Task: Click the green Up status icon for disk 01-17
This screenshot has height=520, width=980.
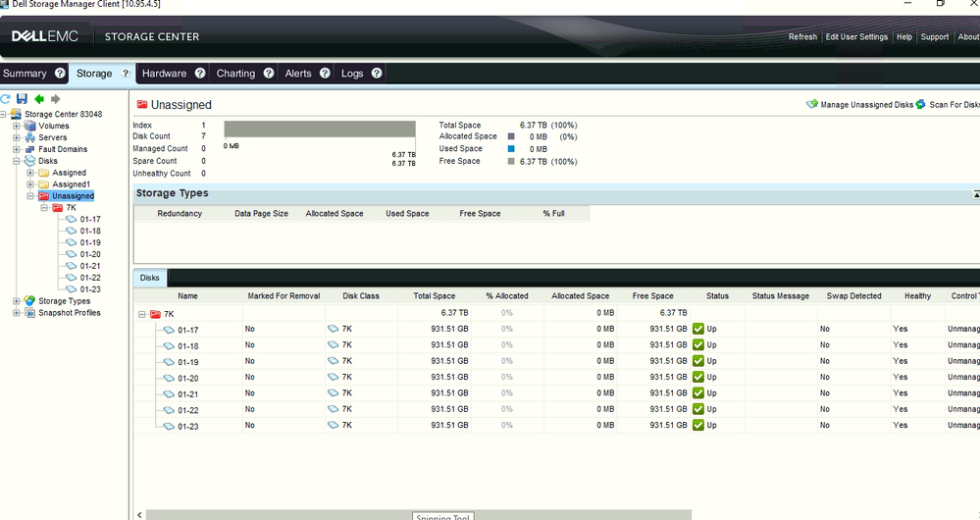Action: click(698, 329)
